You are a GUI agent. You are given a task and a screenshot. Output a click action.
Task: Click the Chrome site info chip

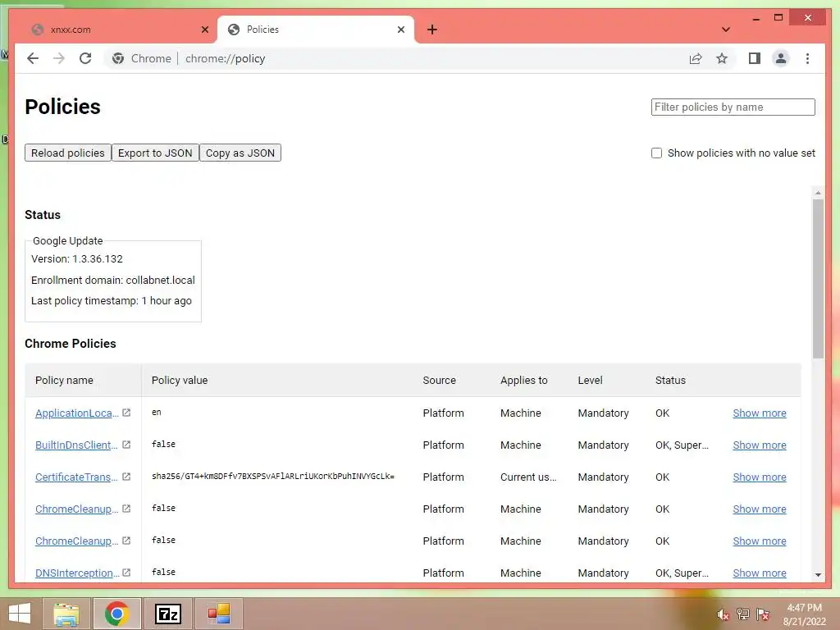pyautogui.click(x=141, y=58)
